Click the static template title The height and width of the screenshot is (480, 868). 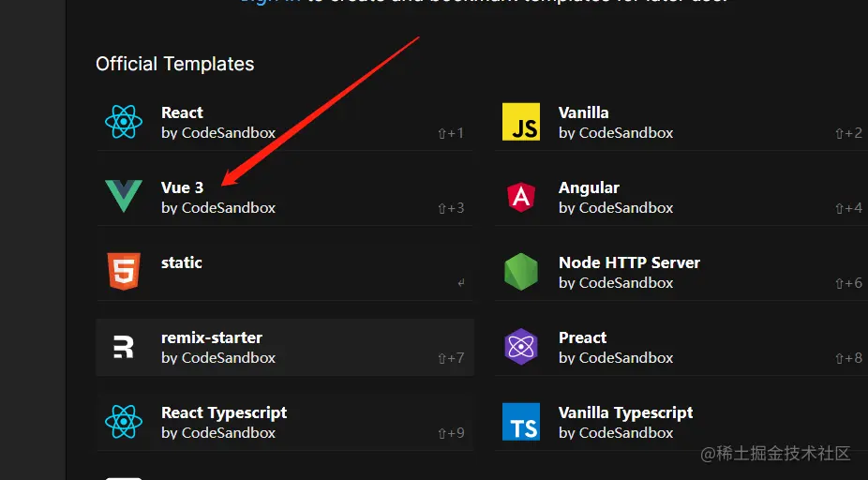tap(182, 262)
